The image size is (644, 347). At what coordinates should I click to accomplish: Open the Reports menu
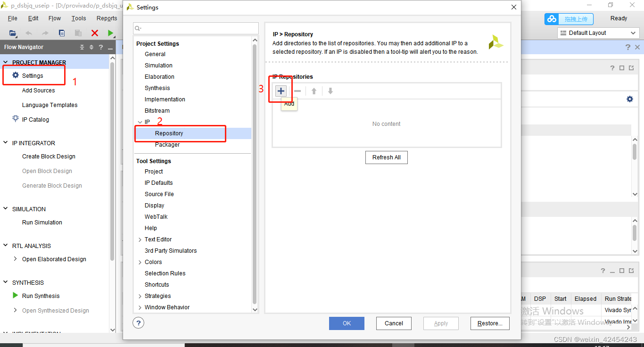point(107,18)
